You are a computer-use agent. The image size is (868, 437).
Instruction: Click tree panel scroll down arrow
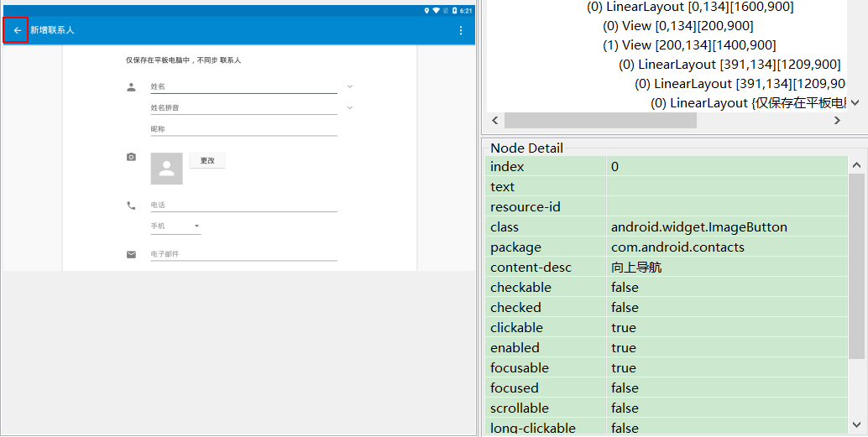[x=855, y=102]
